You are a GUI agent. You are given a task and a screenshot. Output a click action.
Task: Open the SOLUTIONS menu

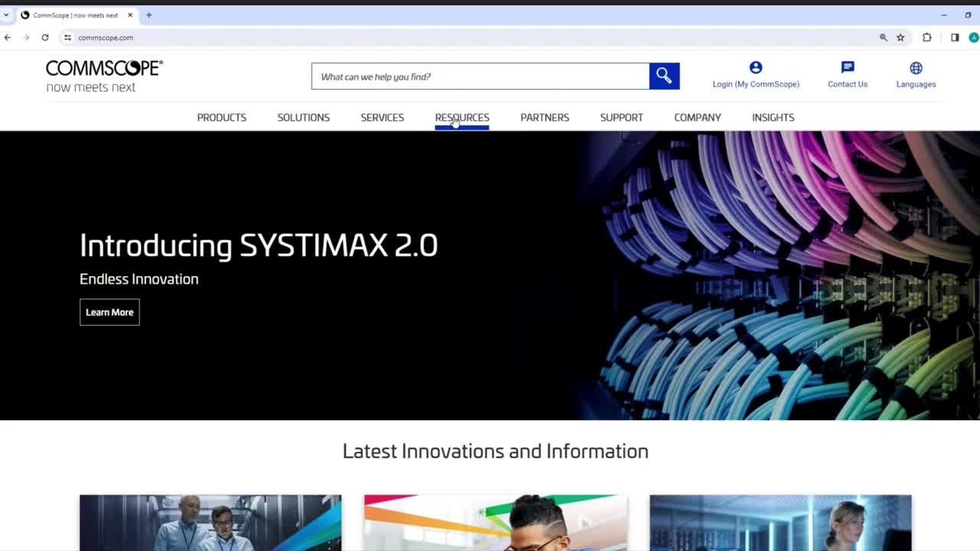pos(303,117)
